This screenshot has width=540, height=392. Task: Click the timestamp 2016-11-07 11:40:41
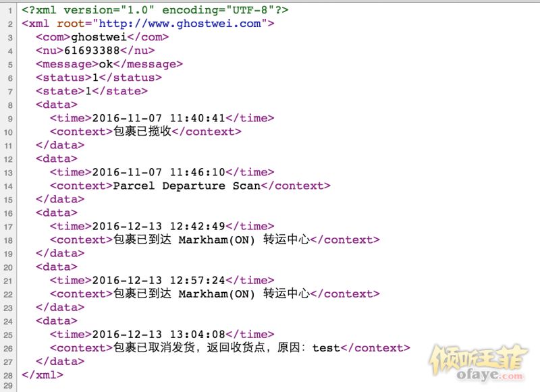[158, 118]
